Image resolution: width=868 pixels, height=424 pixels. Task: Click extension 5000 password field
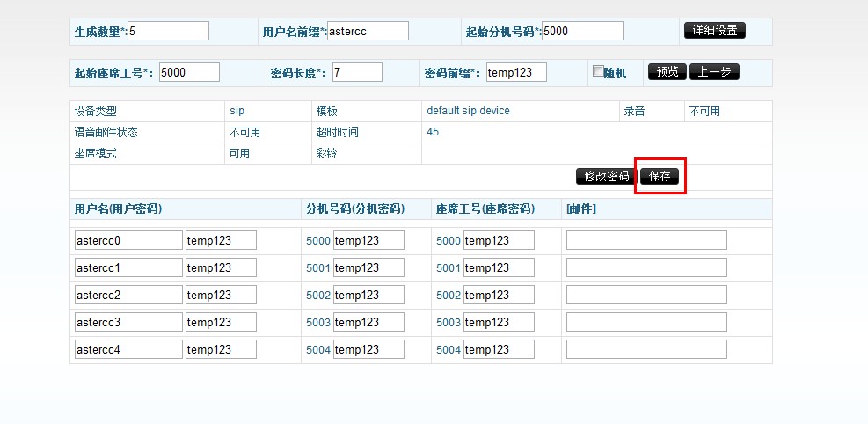tap(368, 240)
